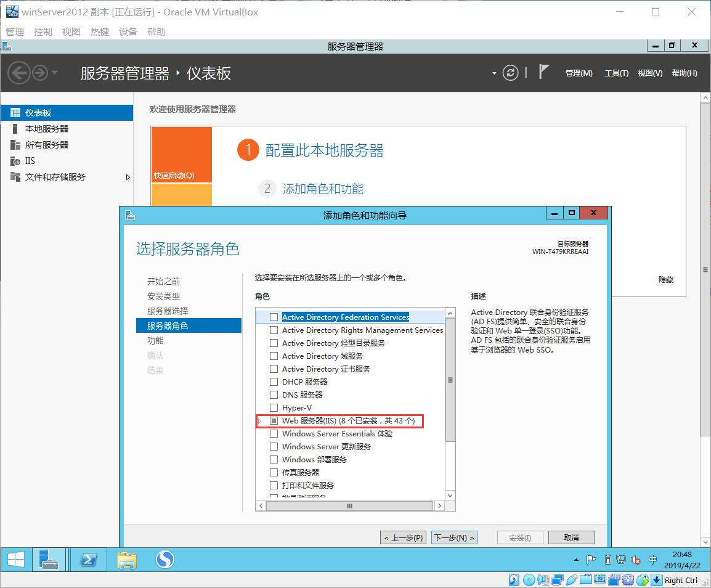Screen dimensions: 711x588
Task: Open the dropdown arrow beside the refresh icon
Action: coord(494,73)
